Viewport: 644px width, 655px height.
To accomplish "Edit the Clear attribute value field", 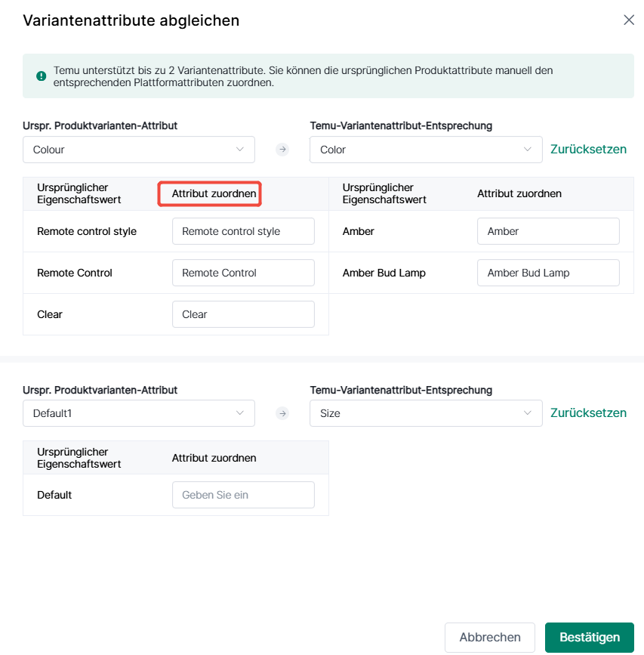I will [243, 314].
